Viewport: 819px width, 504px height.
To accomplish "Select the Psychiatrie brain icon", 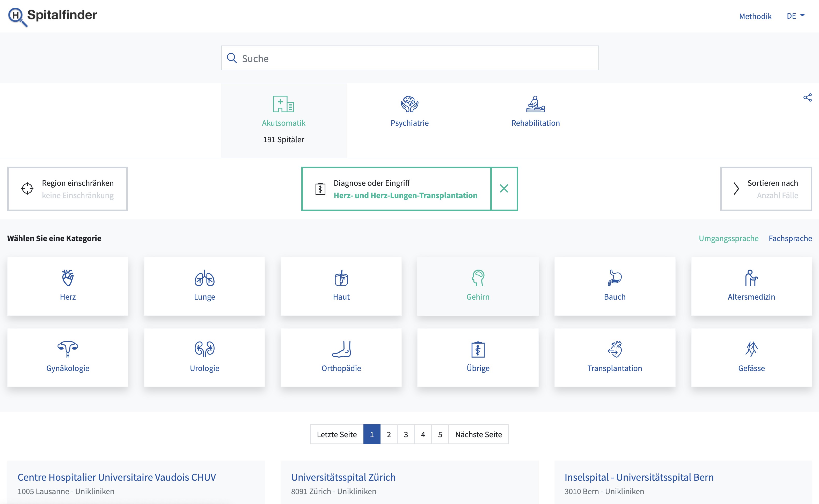I will click(409, 104).
